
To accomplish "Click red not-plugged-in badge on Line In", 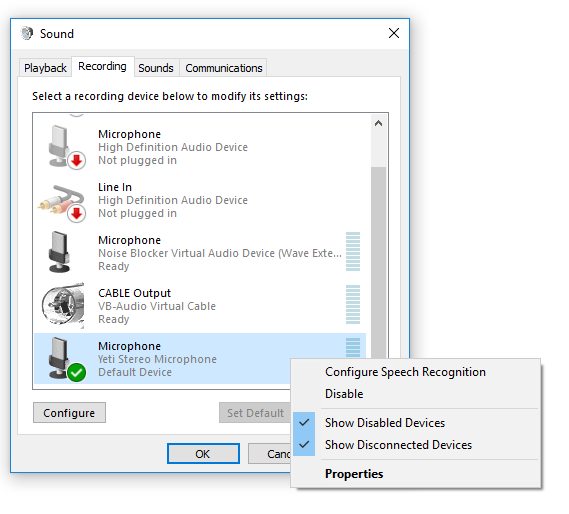I will pos(77,213).
